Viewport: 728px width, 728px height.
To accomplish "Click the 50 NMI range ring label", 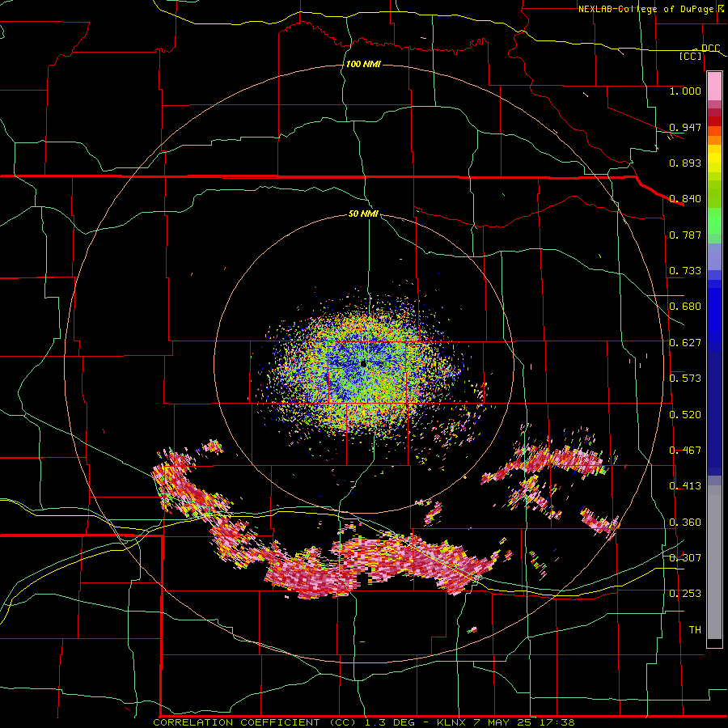I will click(x=363, y=214).
